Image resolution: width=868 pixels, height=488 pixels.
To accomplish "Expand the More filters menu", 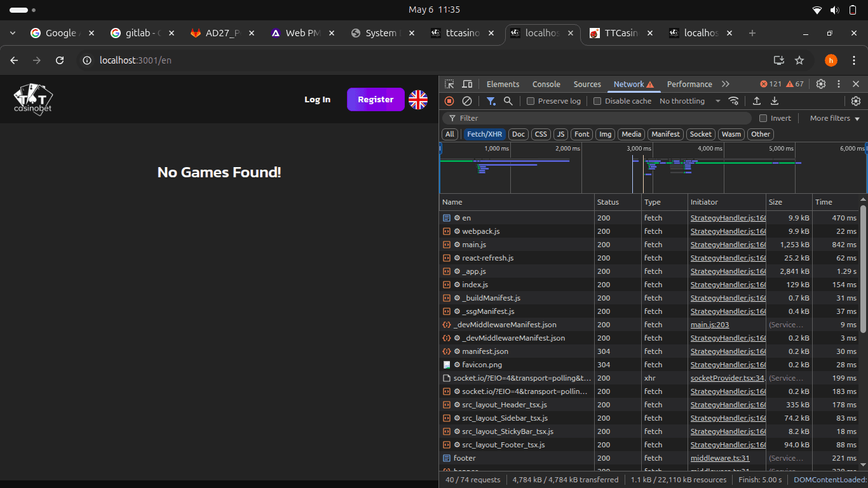I will (x=834, y=118).
